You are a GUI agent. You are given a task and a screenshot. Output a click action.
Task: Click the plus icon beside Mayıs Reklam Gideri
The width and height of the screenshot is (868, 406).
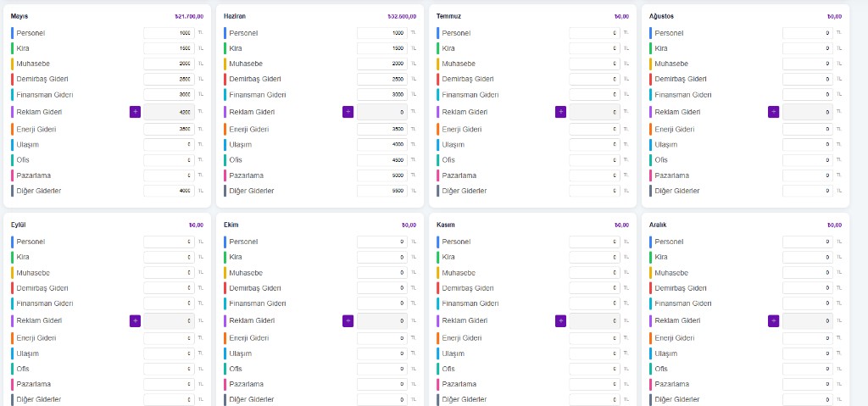coord(135,112)
